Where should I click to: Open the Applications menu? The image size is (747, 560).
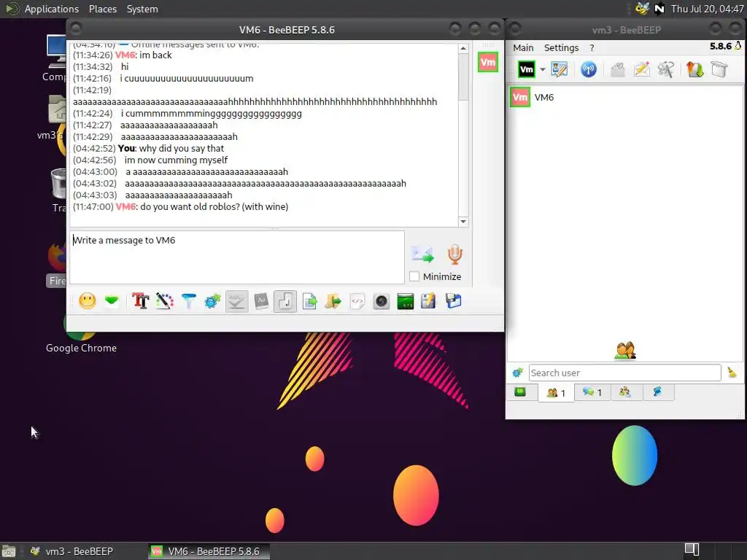(x=52, y=9)
